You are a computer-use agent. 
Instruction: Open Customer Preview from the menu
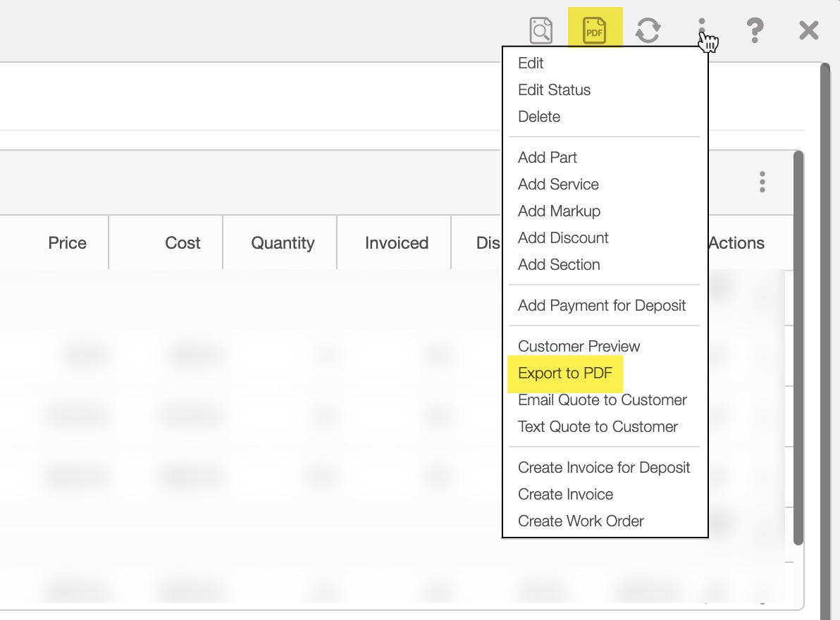coord(579,347)
